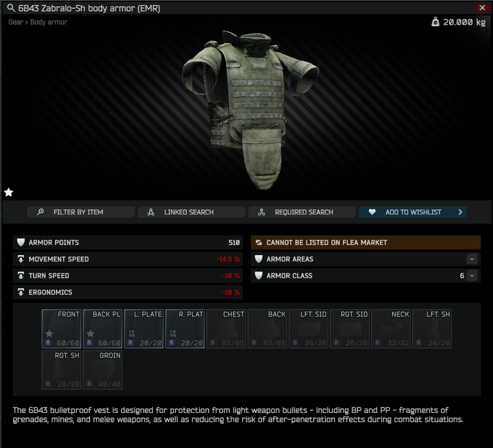Image resolution: width=493 pixels, height=448 pixels.
Task: Click the Movement Speed -14.5 % value
Action: coord(228,259)
